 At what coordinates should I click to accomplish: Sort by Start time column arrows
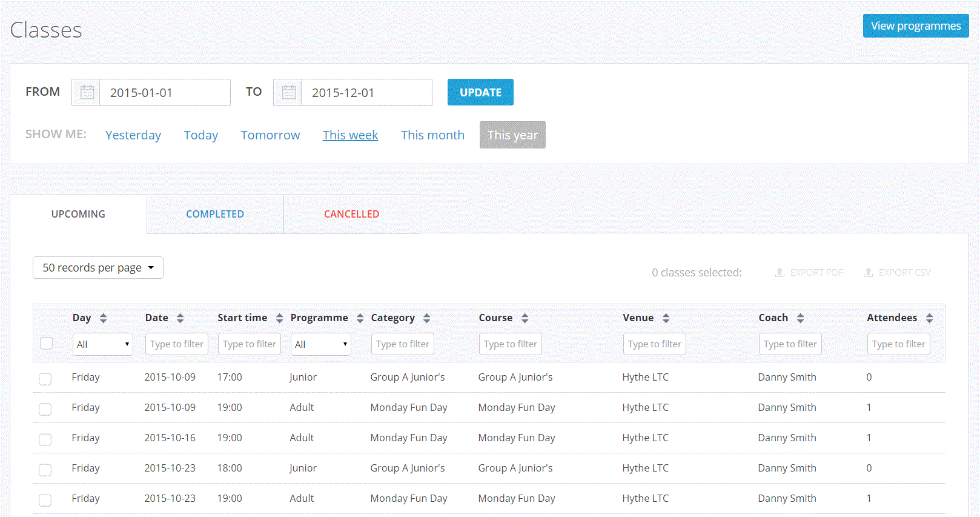tap(279, 318)
